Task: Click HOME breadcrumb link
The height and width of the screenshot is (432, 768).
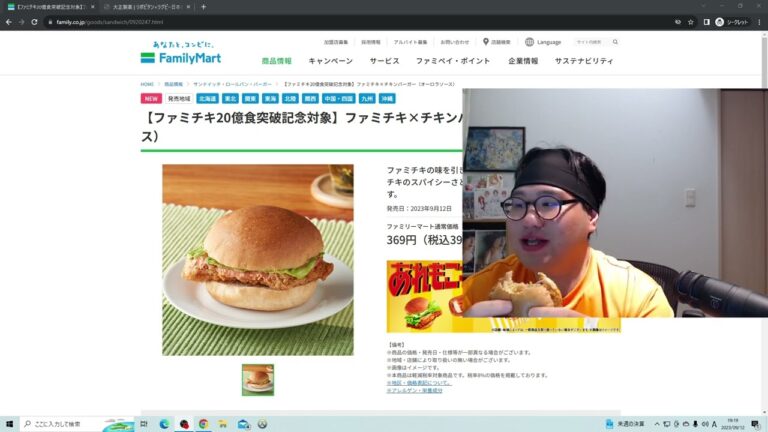Action: coord(147,84)
